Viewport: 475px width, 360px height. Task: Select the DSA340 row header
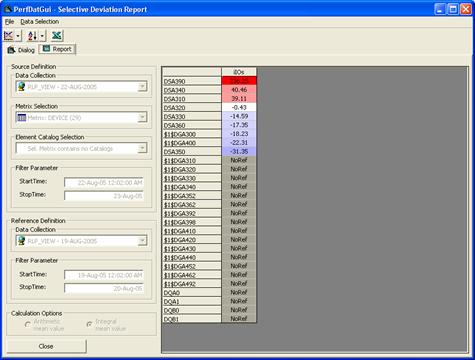(x=192, y=90)
